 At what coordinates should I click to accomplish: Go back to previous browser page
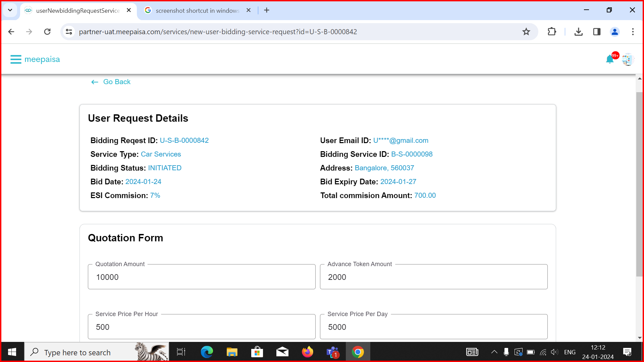click(11, 32)
